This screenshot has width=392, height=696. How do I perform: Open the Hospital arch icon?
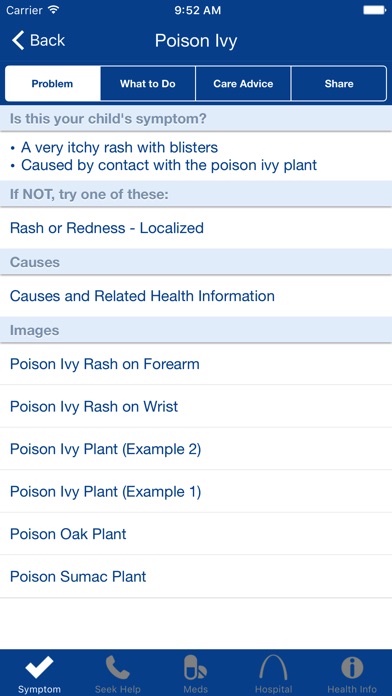pyautogui.click(x=274, y=668)
